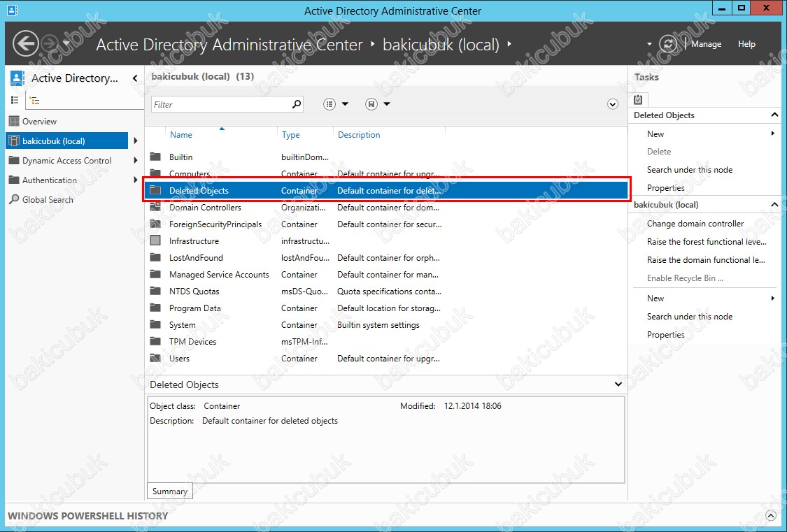Select Dynamic Access Control node
The image size is (787, 532).
pyautogui.click(x=66, y=161)
